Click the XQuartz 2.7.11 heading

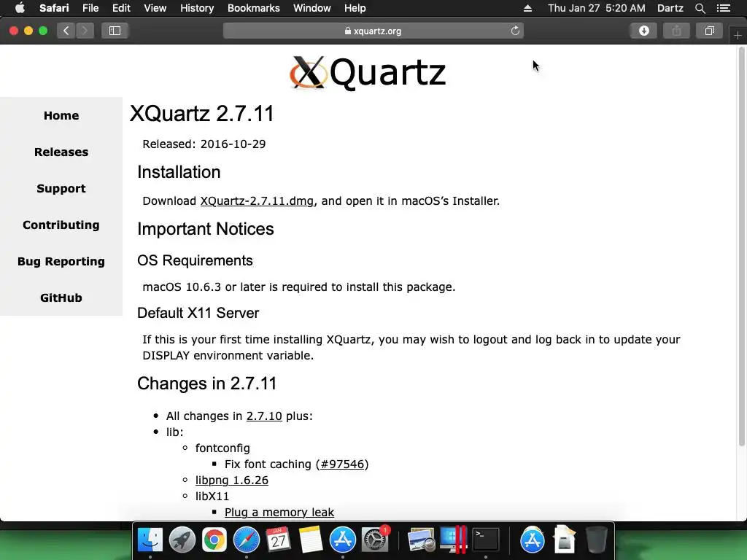point(202,114)
